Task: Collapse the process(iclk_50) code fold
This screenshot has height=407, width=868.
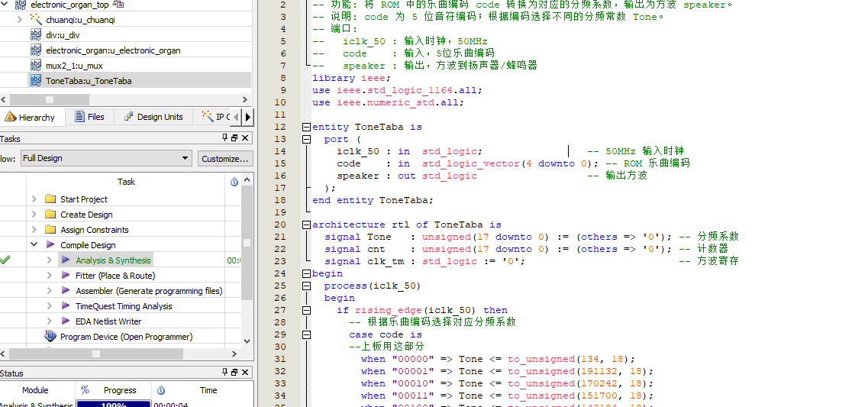Action: (x=306, y=286)
